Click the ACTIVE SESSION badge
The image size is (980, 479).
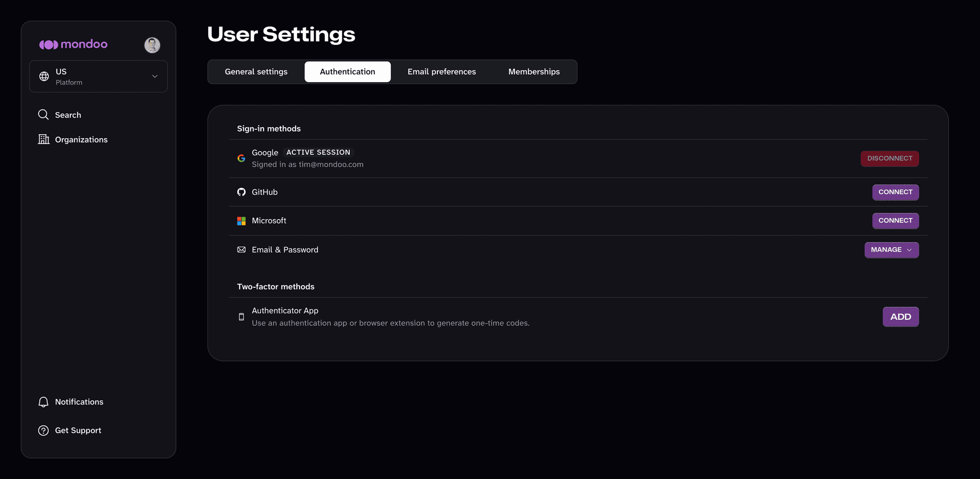pos(318,152)
